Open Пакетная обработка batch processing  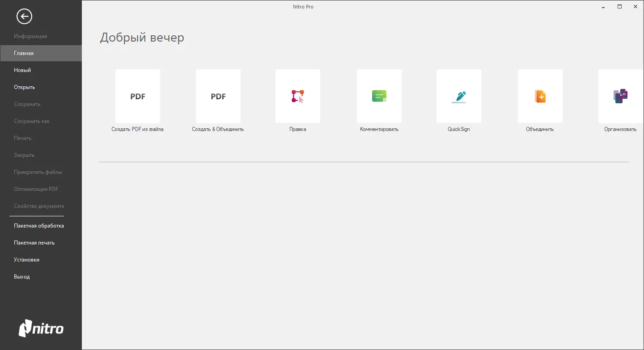coord(41,226)
